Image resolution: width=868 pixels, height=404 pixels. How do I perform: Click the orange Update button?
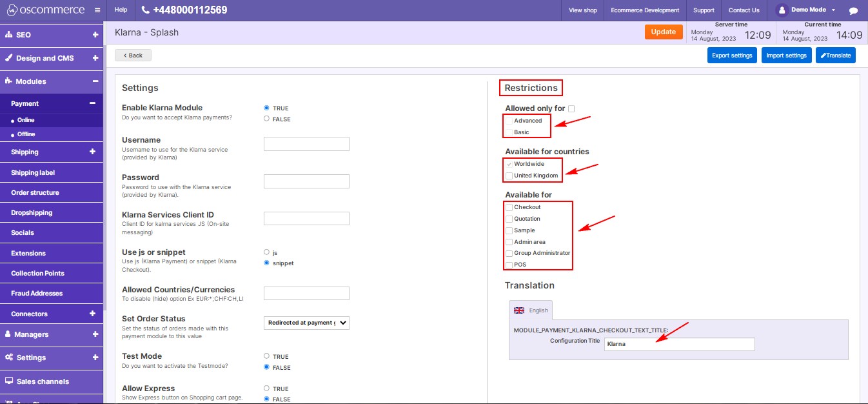click(664, 32)
